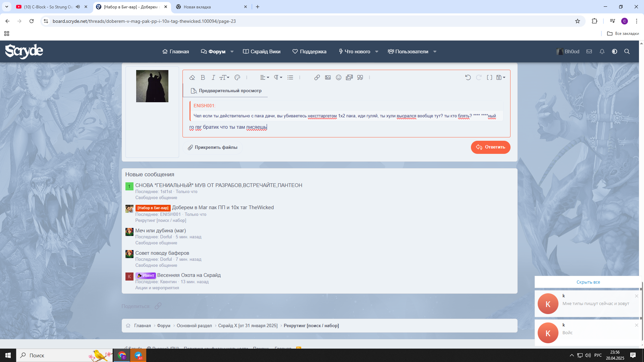The image size is (644, 362).
Task: Expand the text alignment dropdown
Action: click(264, 77)
